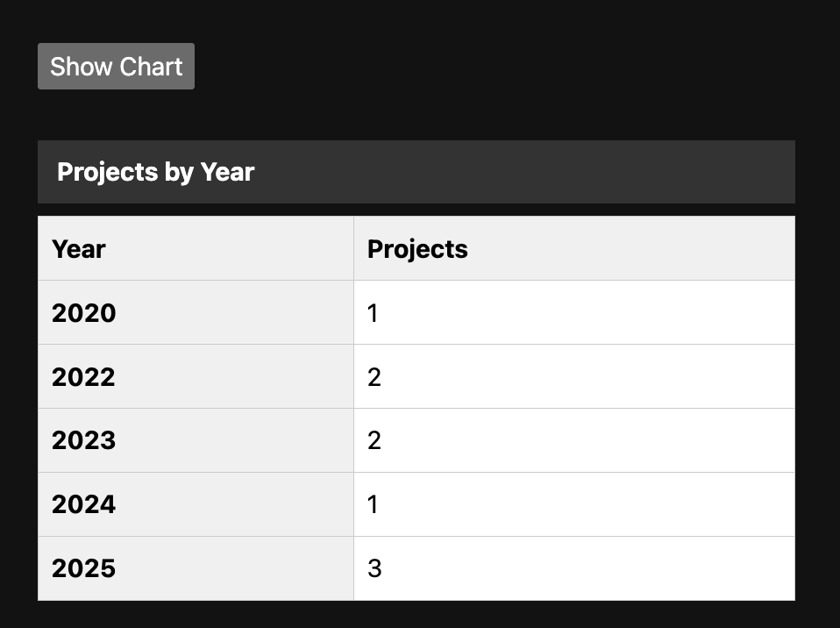Select the 2025 year cell
The image size is (840, 628).
tap(83, 568)
